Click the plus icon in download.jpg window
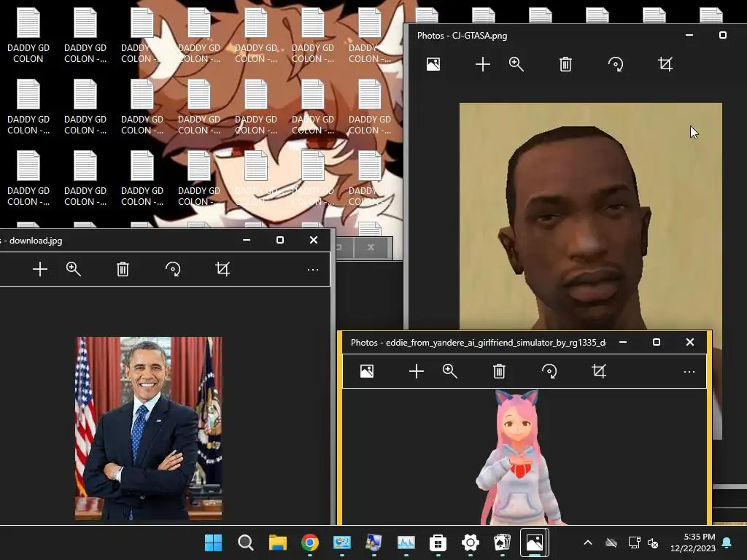 click(40, 269)
